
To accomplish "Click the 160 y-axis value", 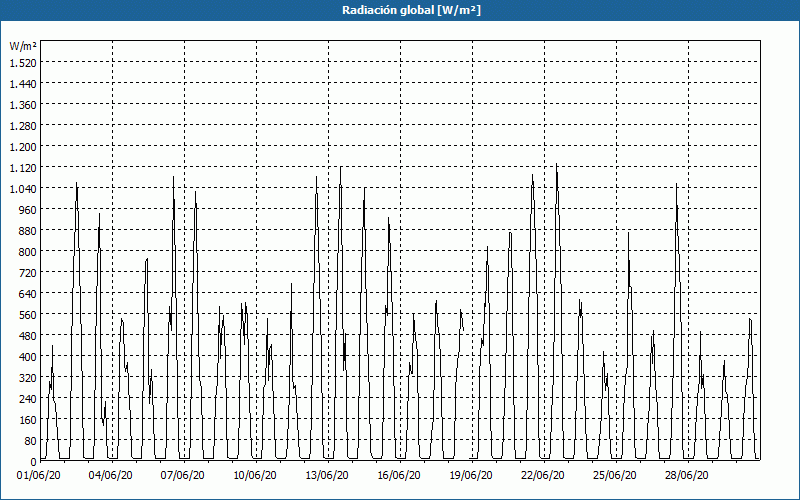I will click(x=29, y=420).
